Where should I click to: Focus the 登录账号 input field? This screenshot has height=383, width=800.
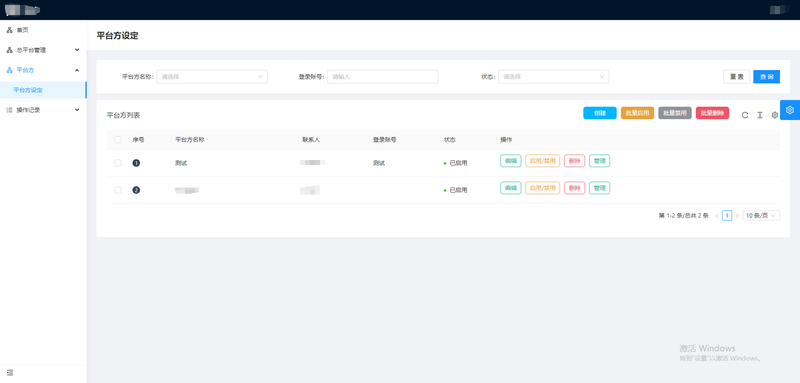383,77
